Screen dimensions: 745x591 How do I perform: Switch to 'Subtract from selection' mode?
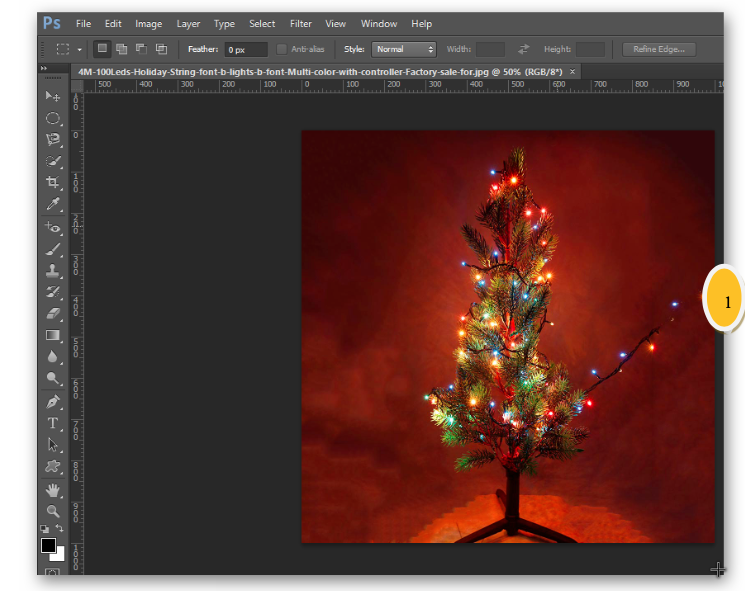[x=141, y=49]
